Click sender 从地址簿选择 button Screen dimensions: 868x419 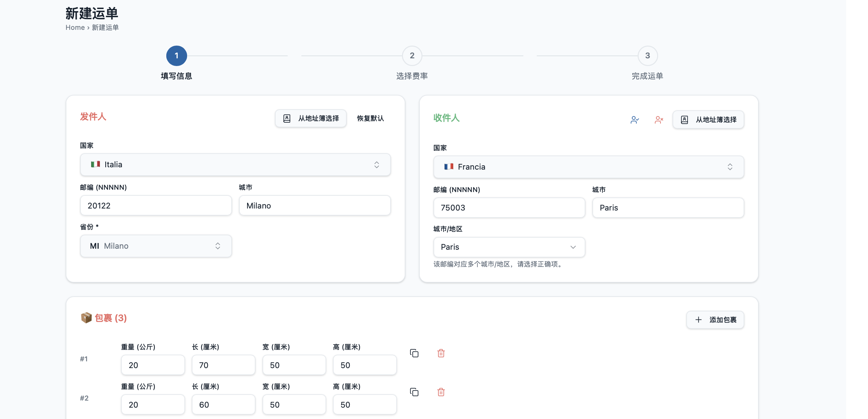310,118
